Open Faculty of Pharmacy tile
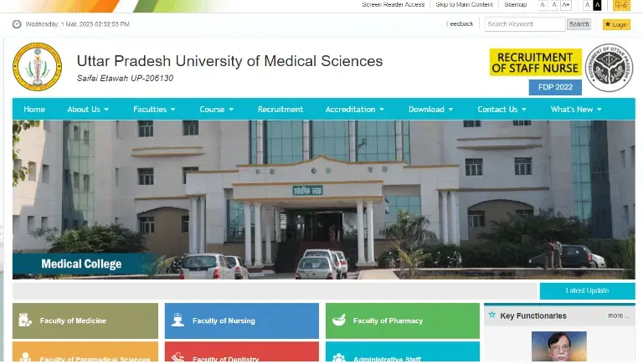Image resolution: width=643 pixels, height=364 pixels. coord(402,320)
